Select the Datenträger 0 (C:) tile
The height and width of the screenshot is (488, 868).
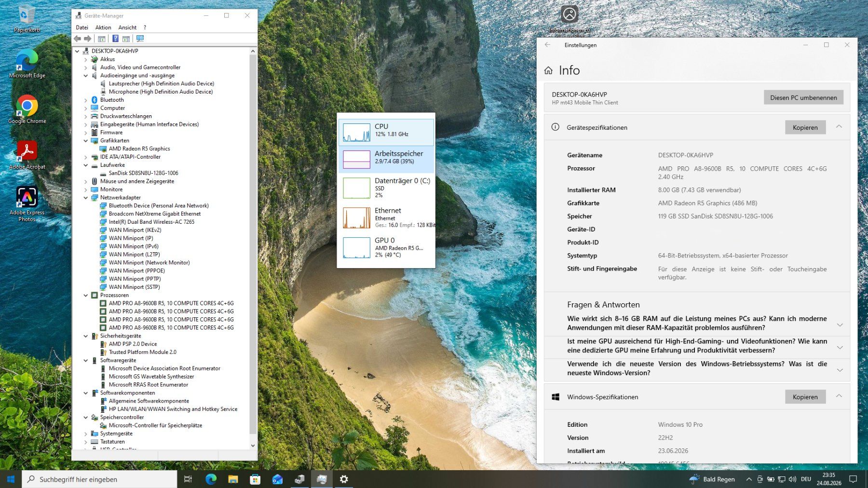click(386, 188)
